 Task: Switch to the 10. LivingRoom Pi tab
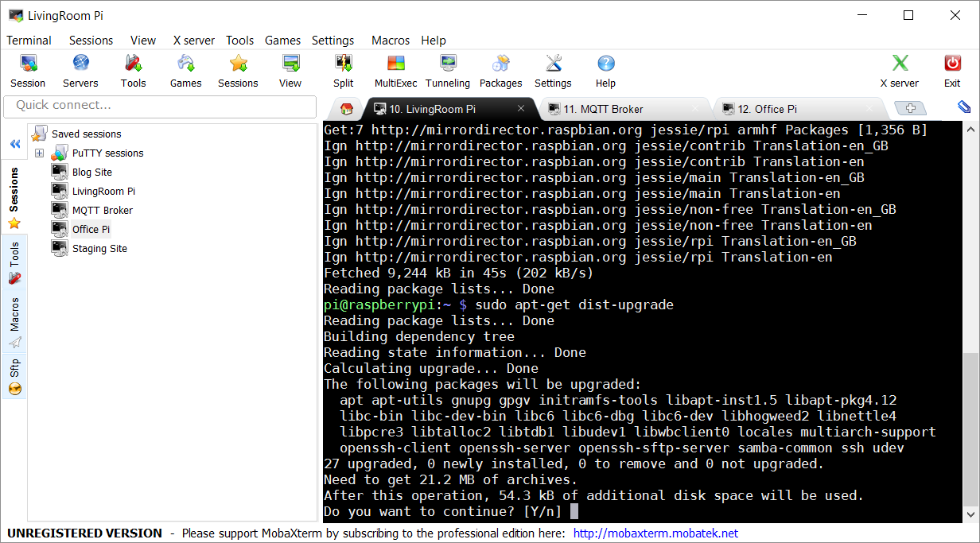coord(449,109)
